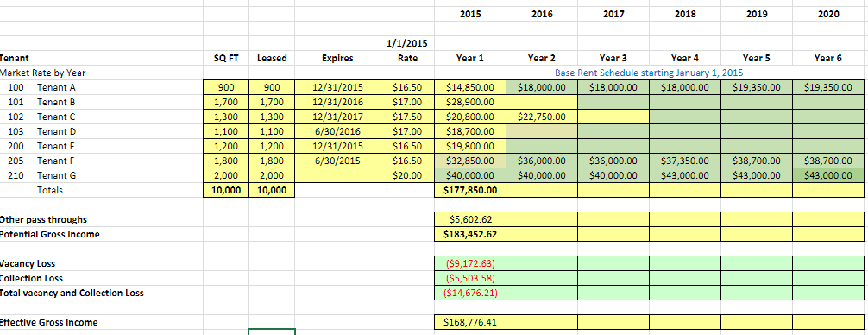Click Tenant G's empty Expires cell
Viewport: 868px width, 335px height.
coord(337,175)
